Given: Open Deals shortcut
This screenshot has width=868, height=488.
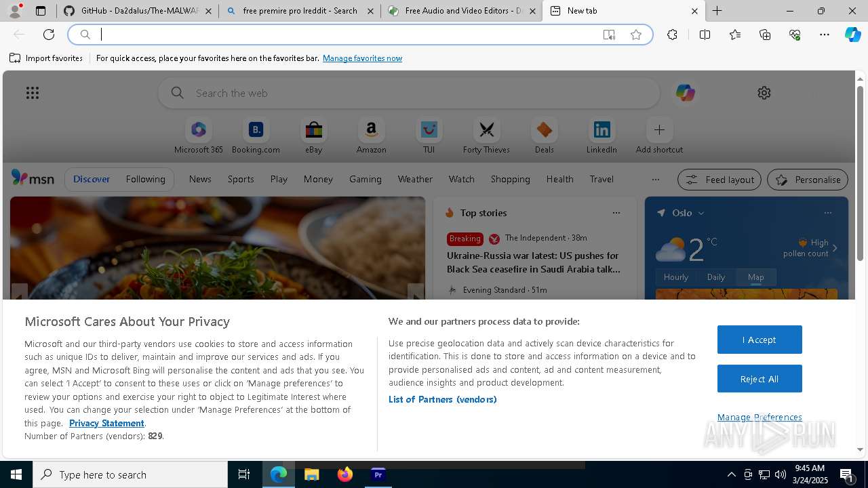Looking at the screenshot, I should point(544,136).
